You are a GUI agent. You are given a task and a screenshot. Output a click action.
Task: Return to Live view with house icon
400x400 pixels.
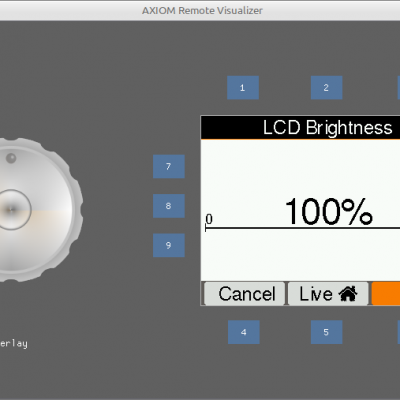pyautogui.click(x=328, y=294)
